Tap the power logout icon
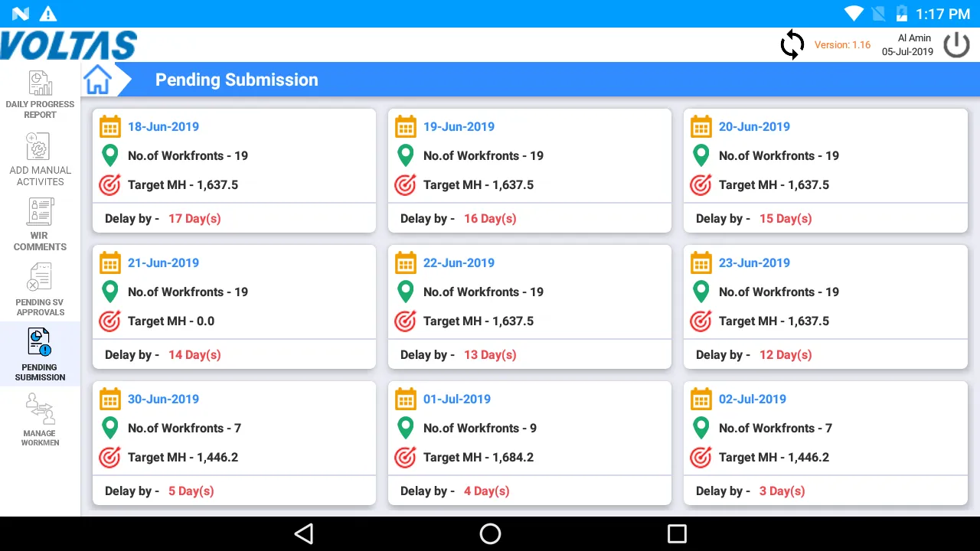The width and height of the screenshot is (980, 551). tap(956, 45)
